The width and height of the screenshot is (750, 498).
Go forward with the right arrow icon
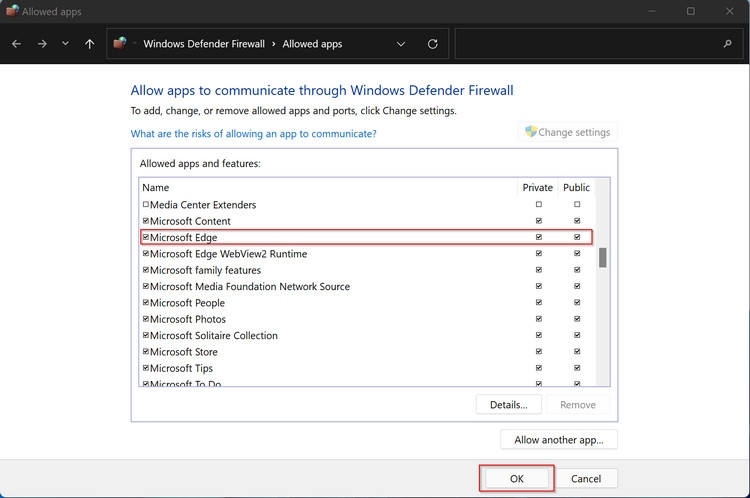[x=42, y=44]
